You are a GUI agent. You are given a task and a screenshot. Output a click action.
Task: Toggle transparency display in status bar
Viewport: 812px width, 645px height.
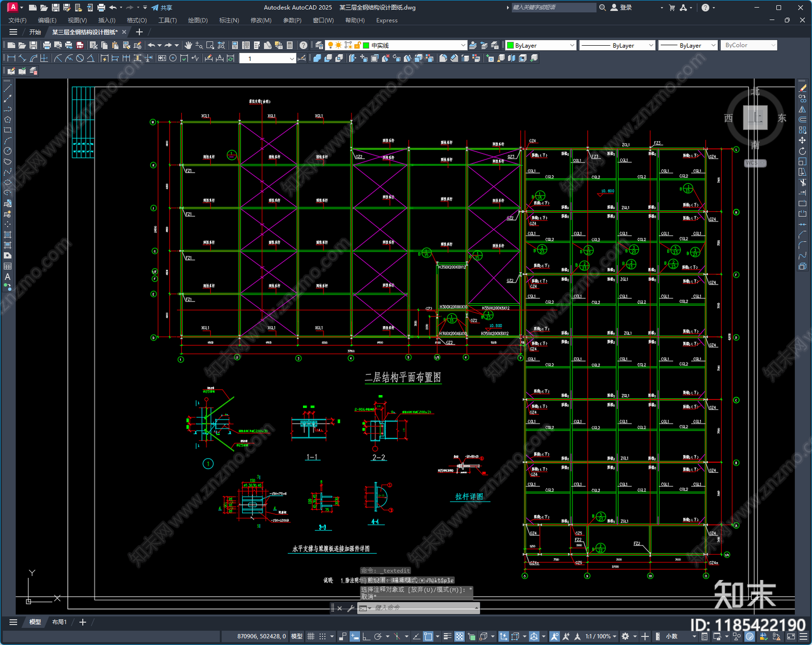pyautogui.click(x=459, y=636)
